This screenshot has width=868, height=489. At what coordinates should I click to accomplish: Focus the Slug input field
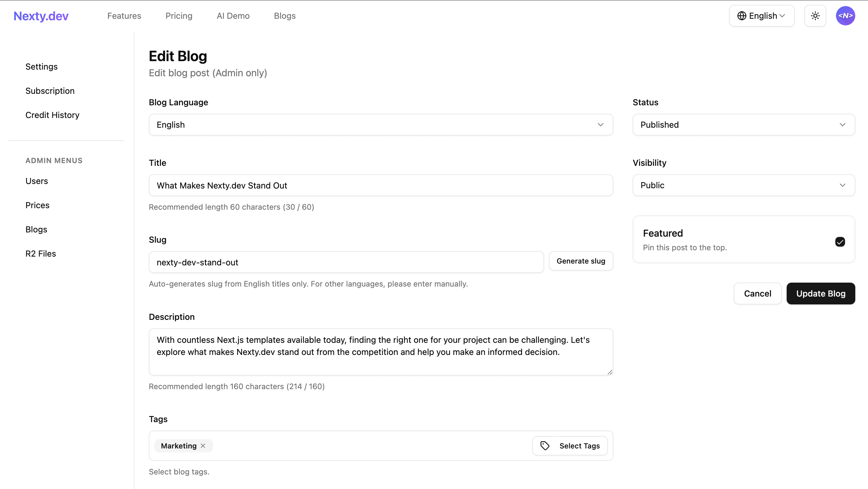(x=346, y=262)
